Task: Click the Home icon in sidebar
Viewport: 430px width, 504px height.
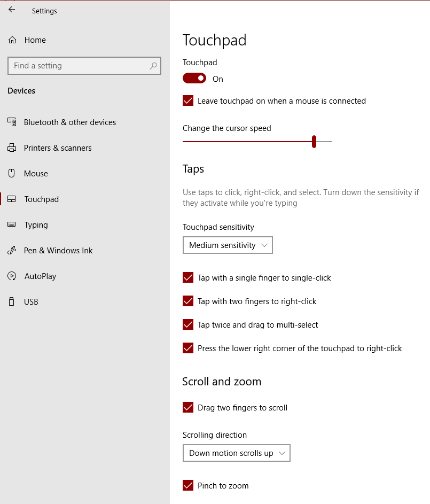Action: tap(12, 40)
